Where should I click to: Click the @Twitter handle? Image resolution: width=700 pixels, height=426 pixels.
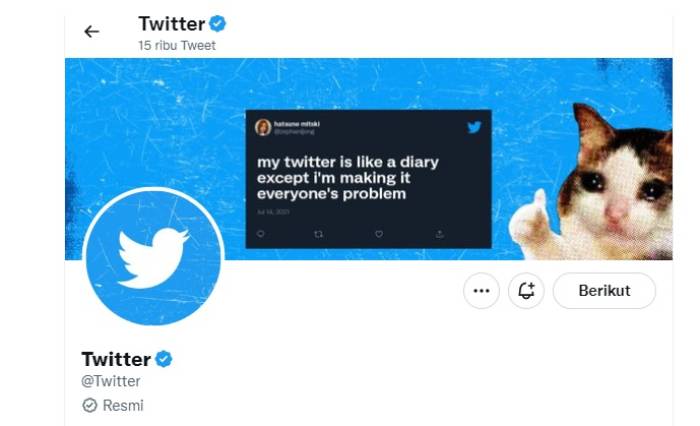coord(111,381)
